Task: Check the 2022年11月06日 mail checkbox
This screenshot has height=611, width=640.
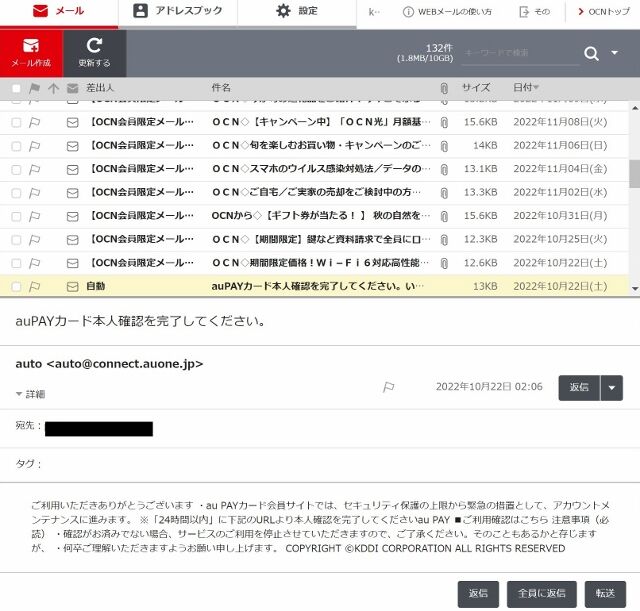Action: click(16, 146)
